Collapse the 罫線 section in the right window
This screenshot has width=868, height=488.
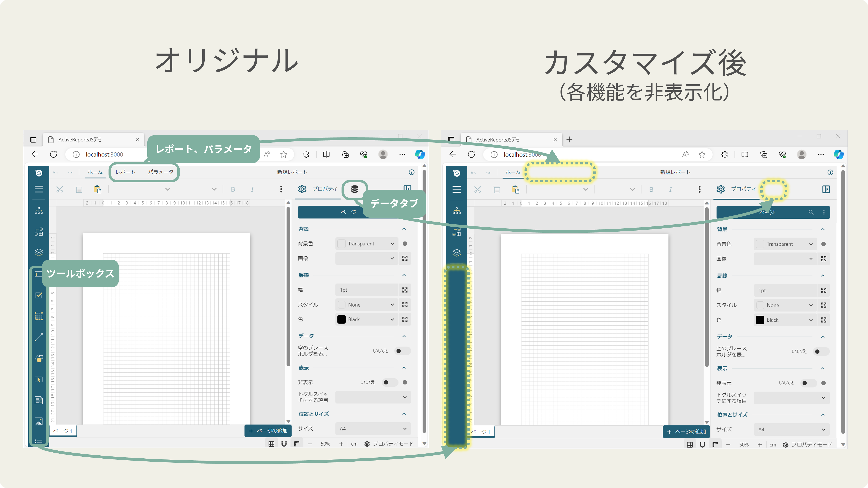point(822,276)
